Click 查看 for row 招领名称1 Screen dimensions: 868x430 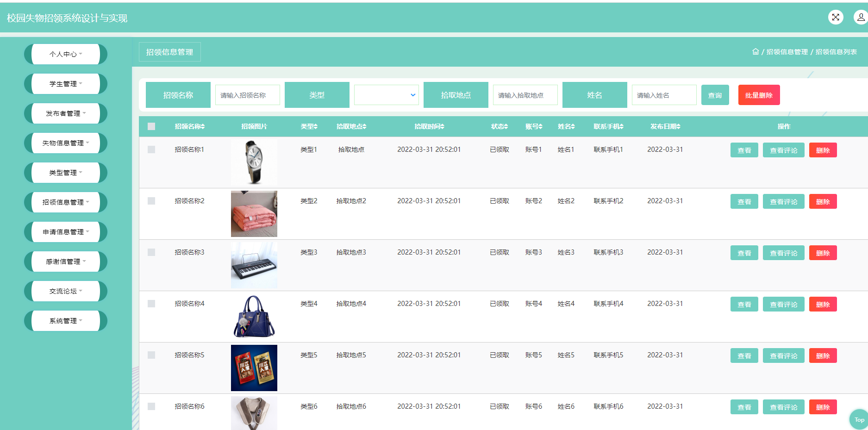pos(744,150)
